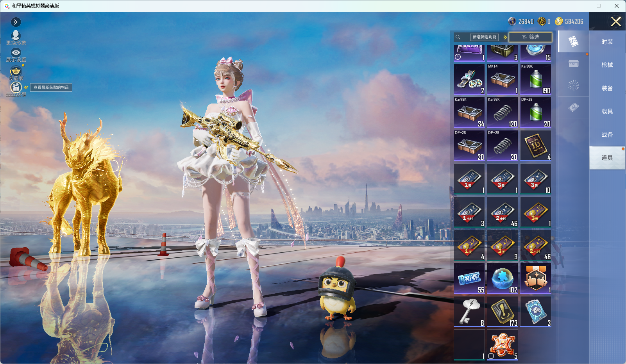This screenshot has width=626, height=364.
Task: Select the blue helmet card item
Action: point(536,312)
